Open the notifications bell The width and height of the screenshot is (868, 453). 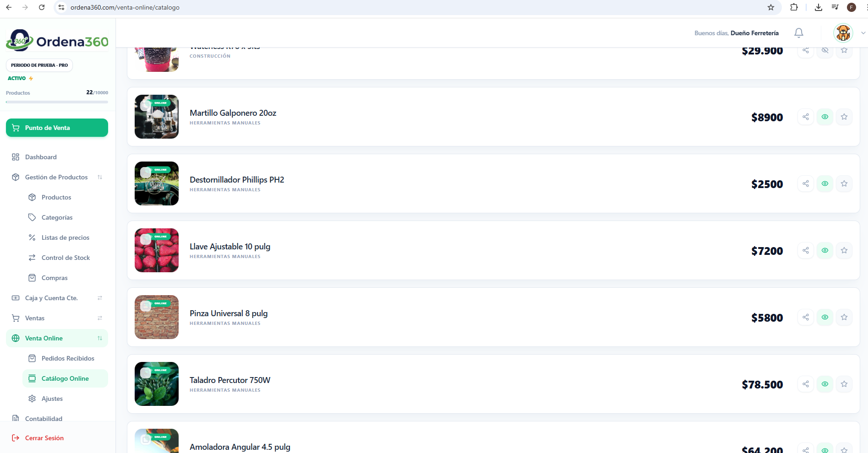pyautogui.click(x=799, y=33)
